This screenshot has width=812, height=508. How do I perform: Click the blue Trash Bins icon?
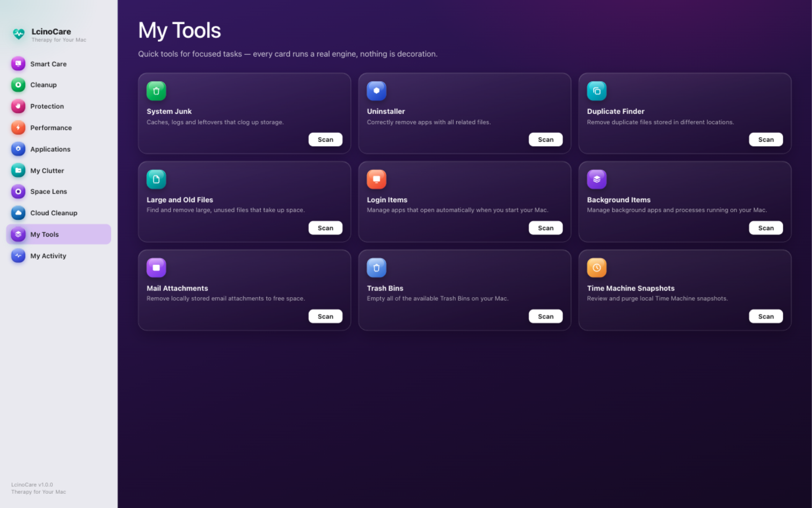coord(377,268)
